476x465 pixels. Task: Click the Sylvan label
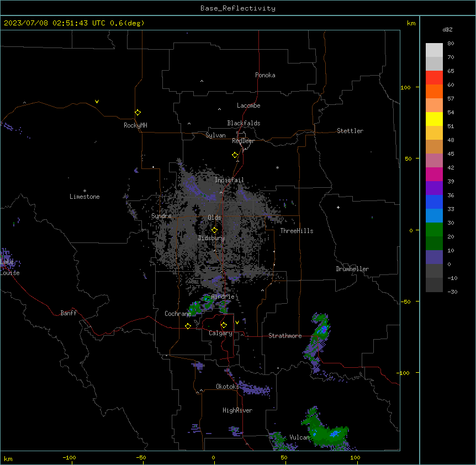pos(215,135)
